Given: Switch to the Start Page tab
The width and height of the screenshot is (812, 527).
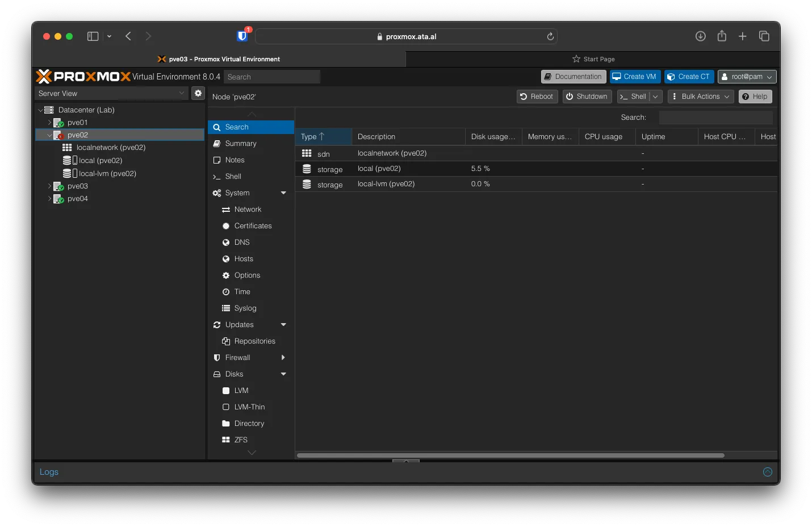Looking at the screenshot, I should tap(593, 59).
